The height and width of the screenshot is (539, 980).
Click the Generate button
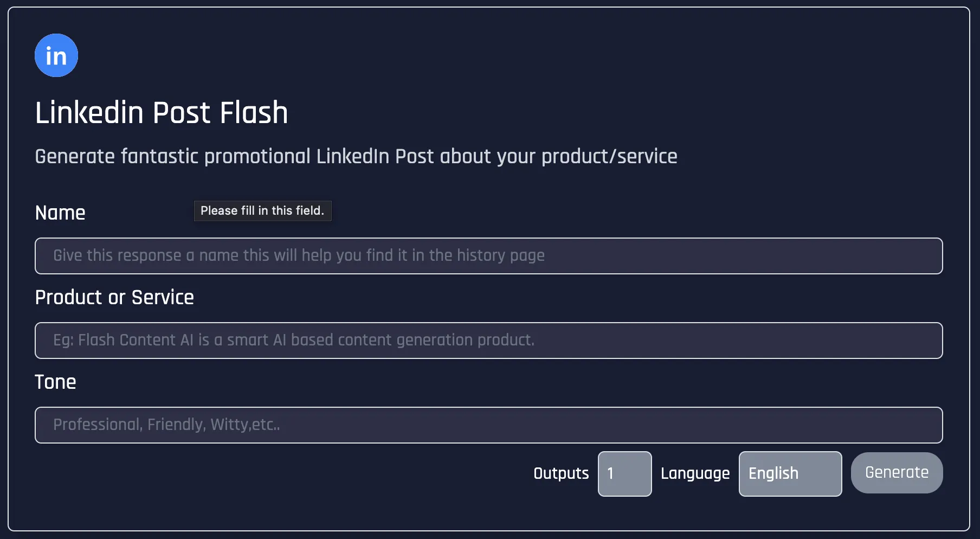click(x=897, y=473)
